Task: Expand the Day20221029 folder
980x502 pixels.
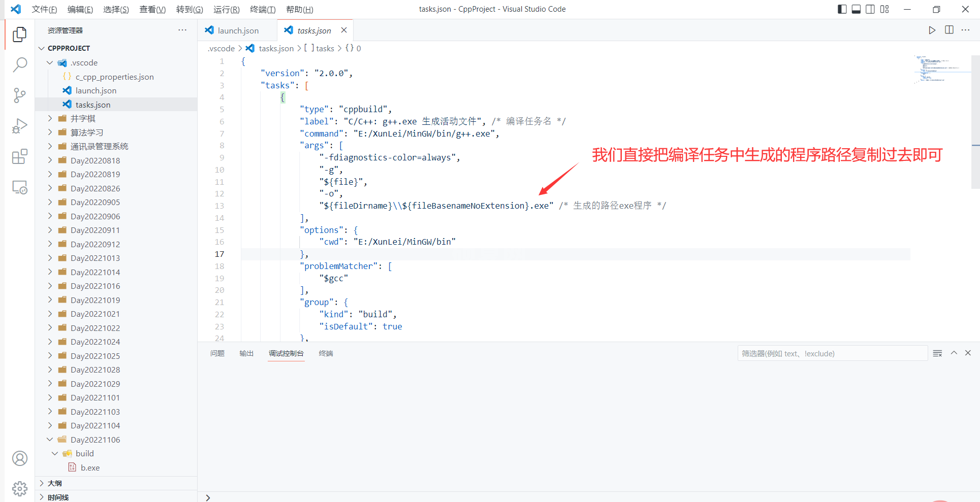Action: pos(50,384)
